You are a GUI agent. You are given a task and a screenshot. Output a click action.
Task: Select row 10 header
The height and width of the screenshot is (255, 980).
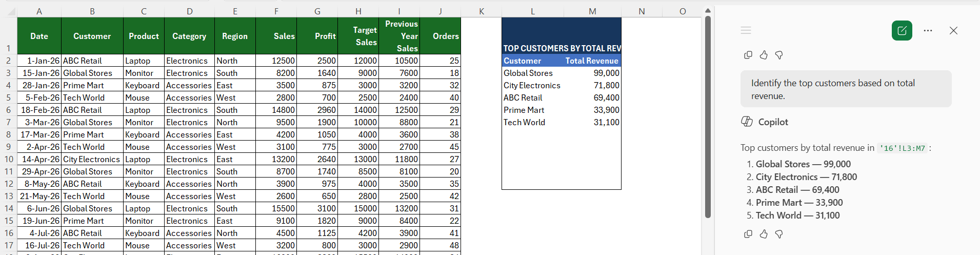[x=9, y=159]
